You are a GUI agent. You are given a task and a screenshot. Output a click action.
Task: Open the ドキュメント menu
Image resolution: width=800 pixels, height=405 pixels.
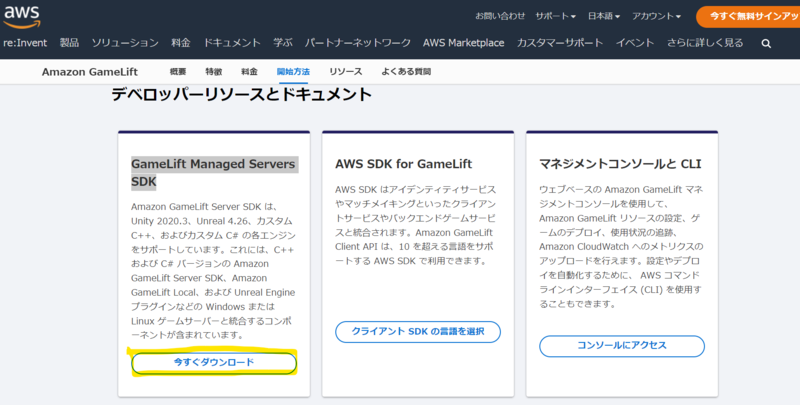tap(232, 43)
